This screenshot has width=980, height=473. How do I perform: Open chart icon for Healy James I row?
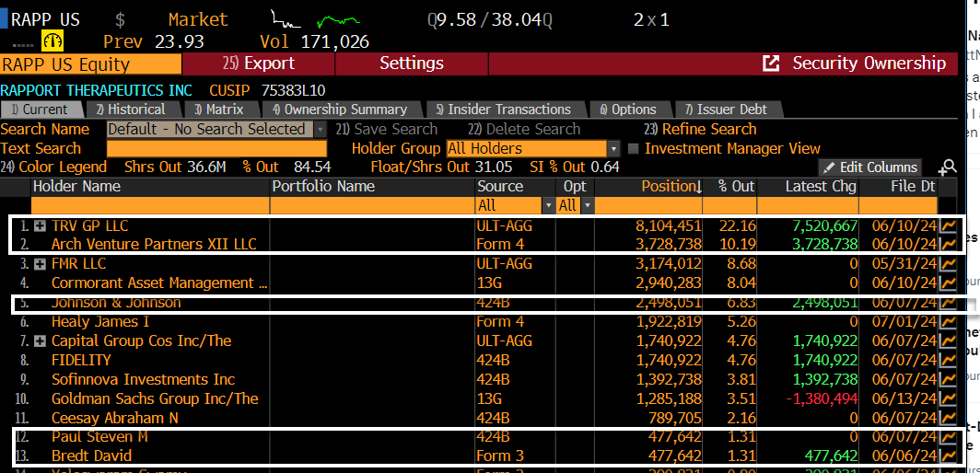[x=948, y=322]
